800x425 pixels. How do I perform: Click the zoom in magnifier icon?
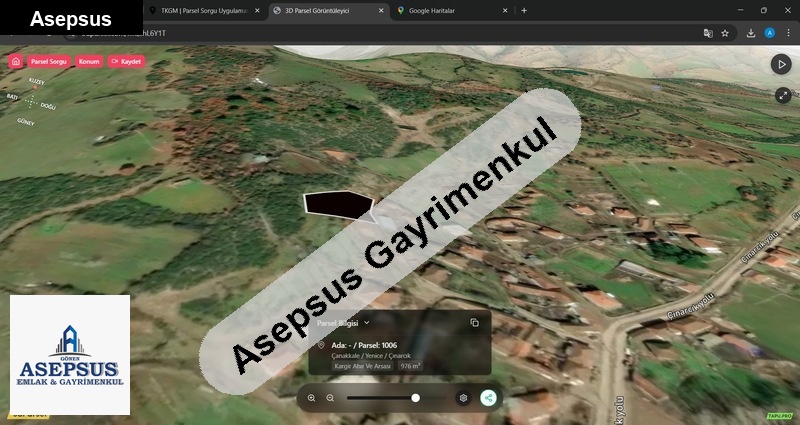click(x=312, y=398)
